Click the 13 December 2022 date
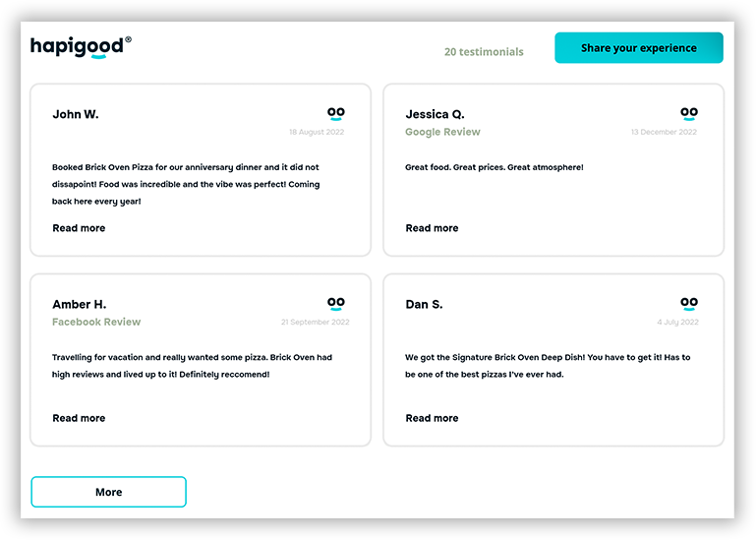The image size is (756, 540). [x=664, y=132]
